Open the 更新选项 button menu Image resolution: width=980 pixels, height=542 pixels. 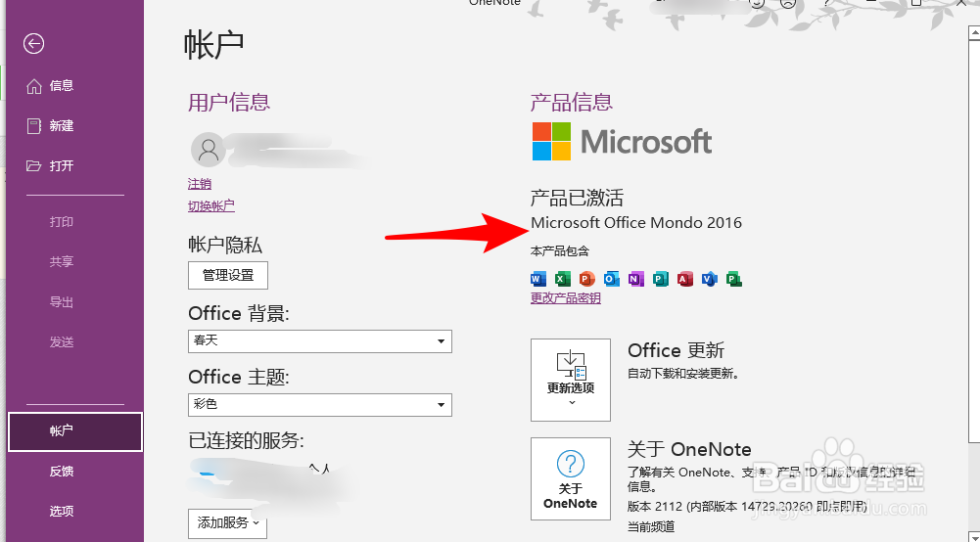pyautogui.click(x=571, y=381)
